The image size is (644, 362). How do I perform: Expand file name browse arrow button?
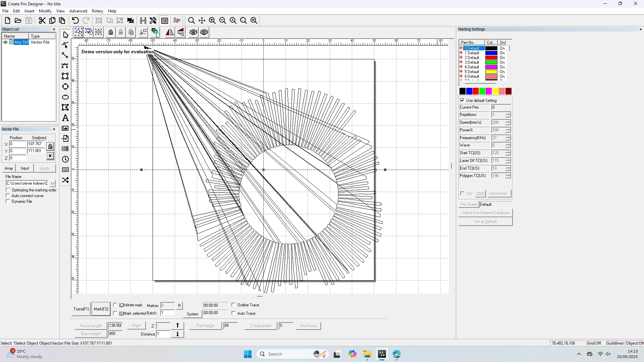[52, 183]
